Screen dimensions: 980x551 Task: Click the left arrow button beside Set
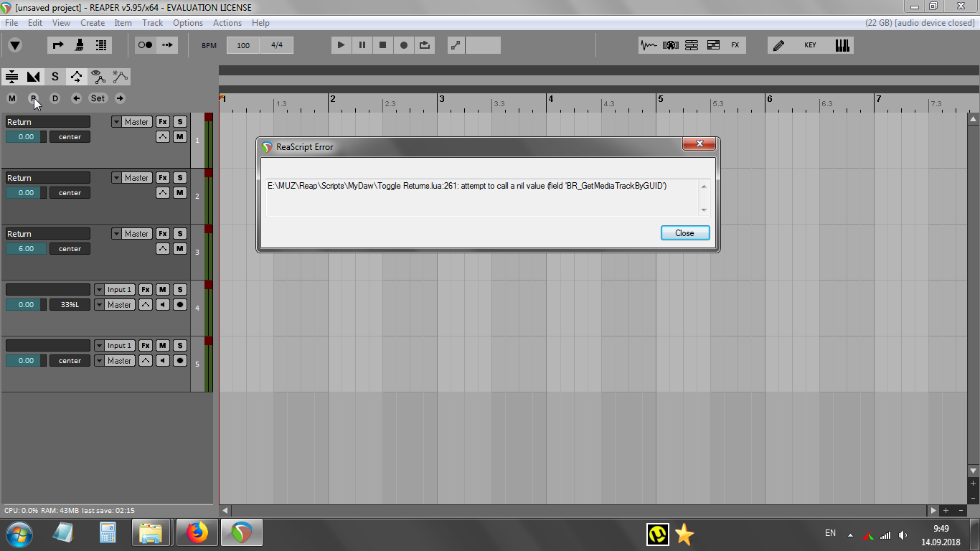[x=76, y=98]
